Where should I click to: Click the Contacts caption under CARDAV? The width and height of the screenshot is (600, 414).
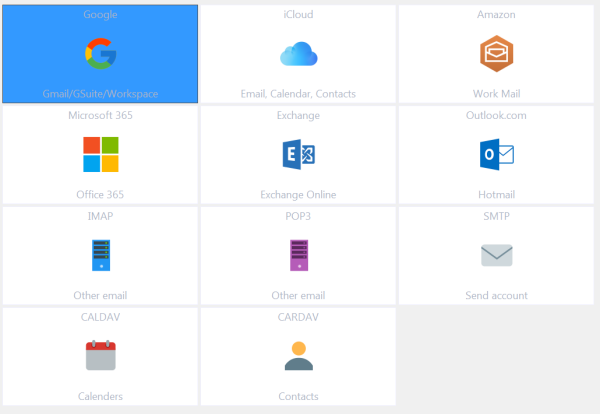coord(298,396)
